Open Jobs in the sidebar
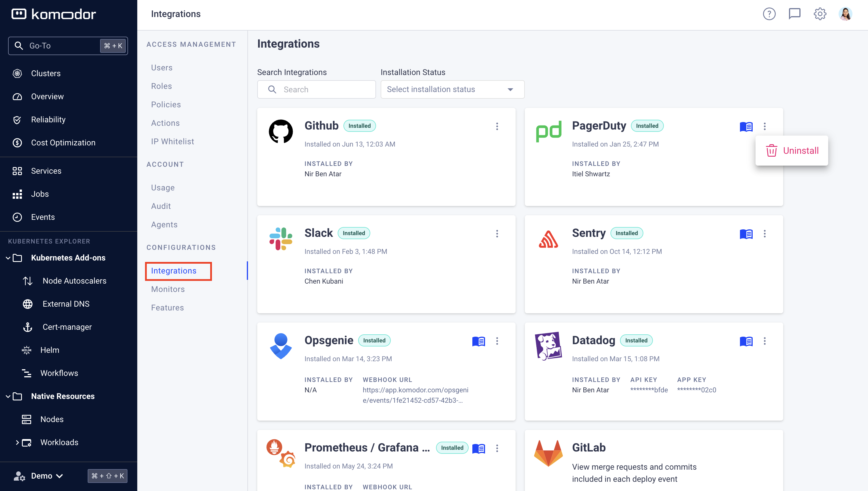 pos(40,194)
